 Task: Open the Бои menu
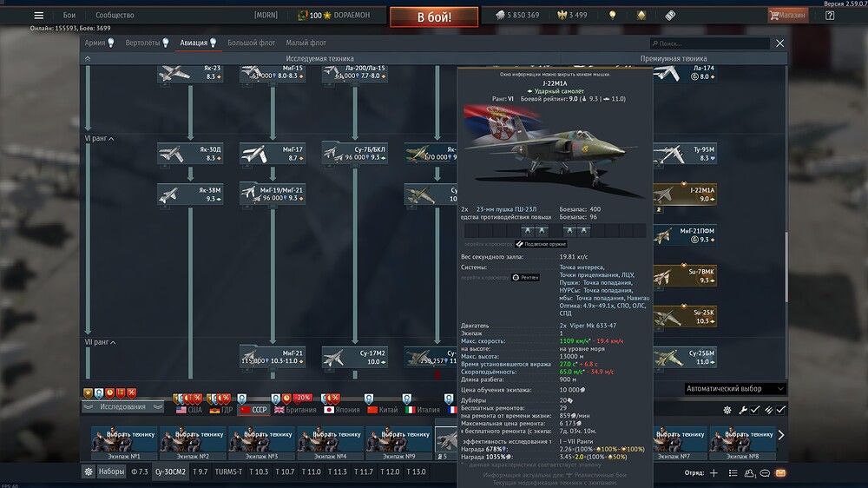(69, 16)
